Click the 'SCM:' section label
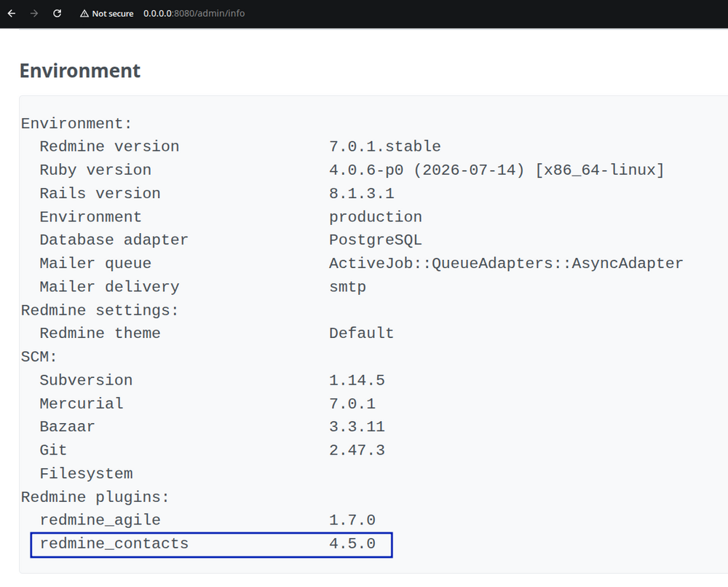 coord(39,357)
